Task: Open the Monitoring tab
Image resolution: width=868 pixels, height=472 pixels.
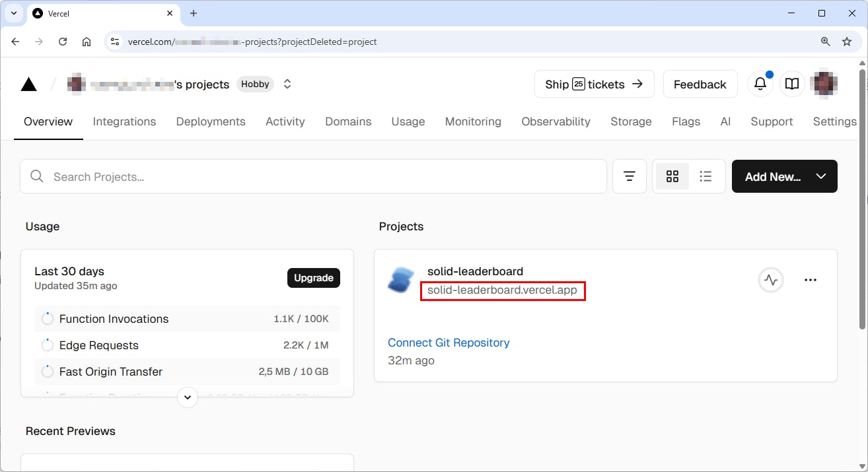Action: pyautogui.click(x=472, y=121)
